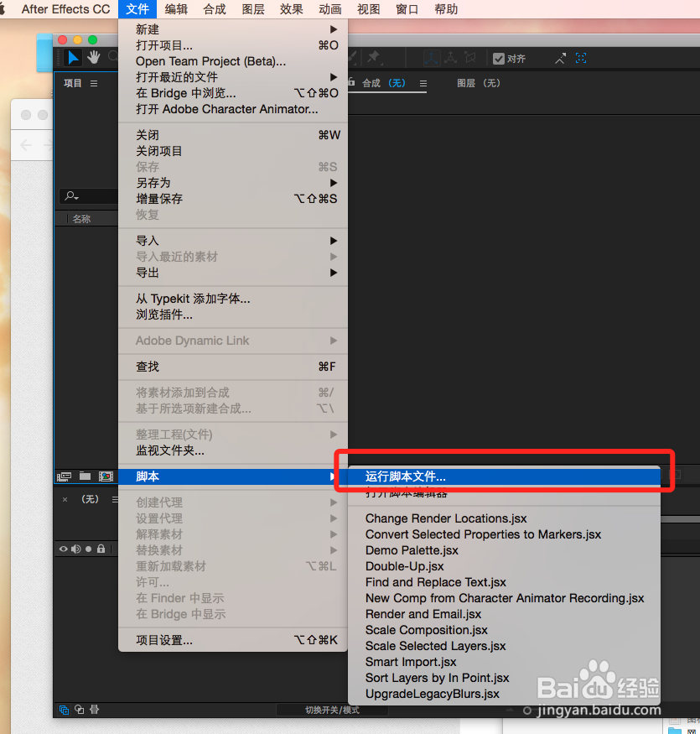The image size is (700, 734).
Task: Click the Project panel search magnifier
Action: (71, 196)
